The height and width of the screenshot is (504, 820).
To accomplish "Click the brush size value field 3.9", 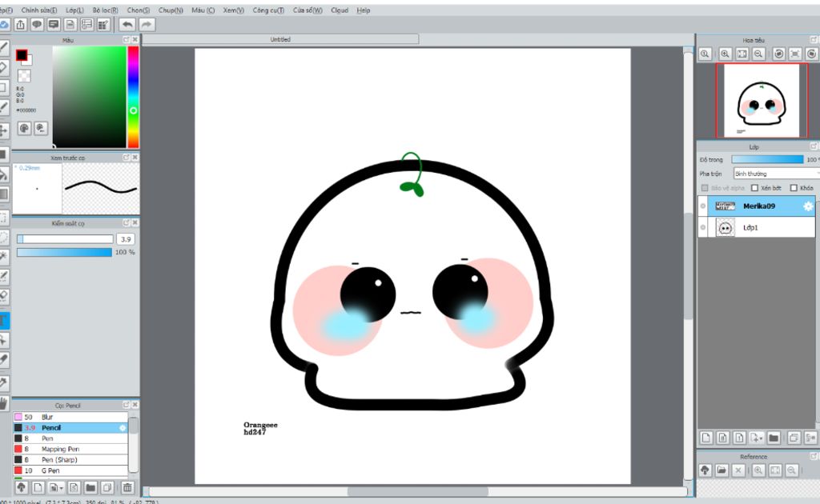I will tap(126, 239).
